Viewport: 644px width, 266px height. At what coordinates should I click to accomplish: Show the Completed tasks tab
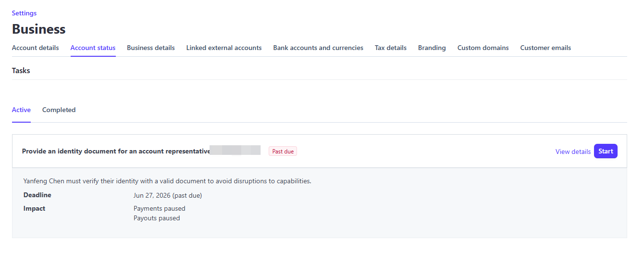pyautogui.click(x=59, y=110)
